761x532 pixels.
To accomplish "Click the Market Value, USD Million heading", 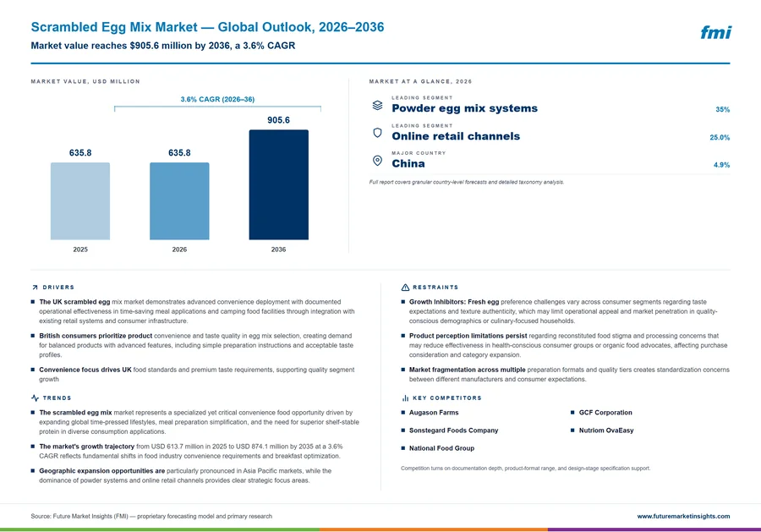I will pyautogui.click(x=85, y=81).
